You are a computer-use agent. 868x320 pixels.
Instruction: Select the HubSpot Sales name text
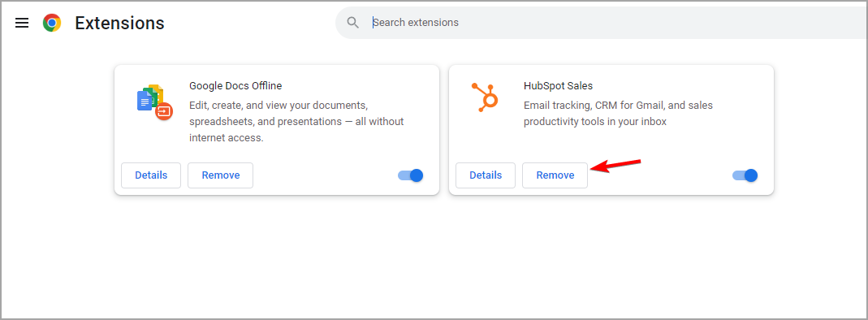[x=558, y=86]
